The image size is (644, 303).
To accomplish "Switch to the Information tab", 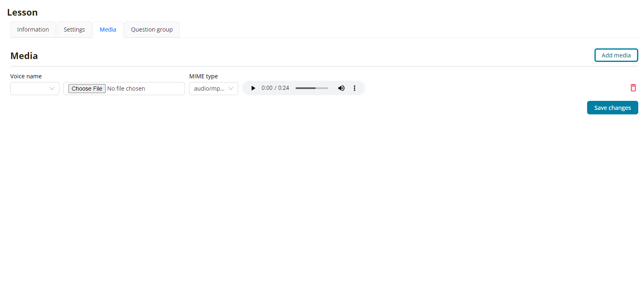I will pos(33,30).
